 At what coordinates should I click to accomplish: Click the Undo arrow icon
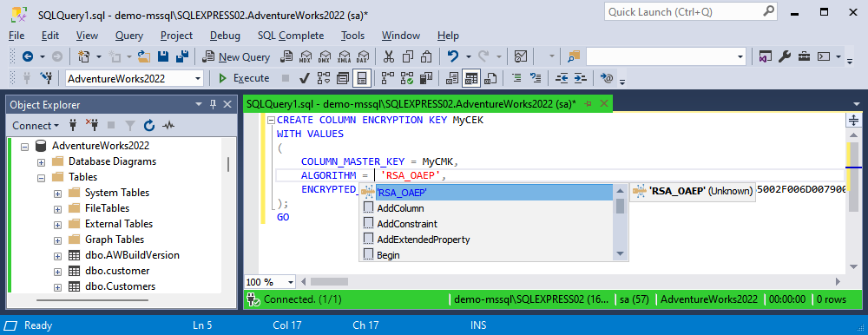[x=453, y=56]
